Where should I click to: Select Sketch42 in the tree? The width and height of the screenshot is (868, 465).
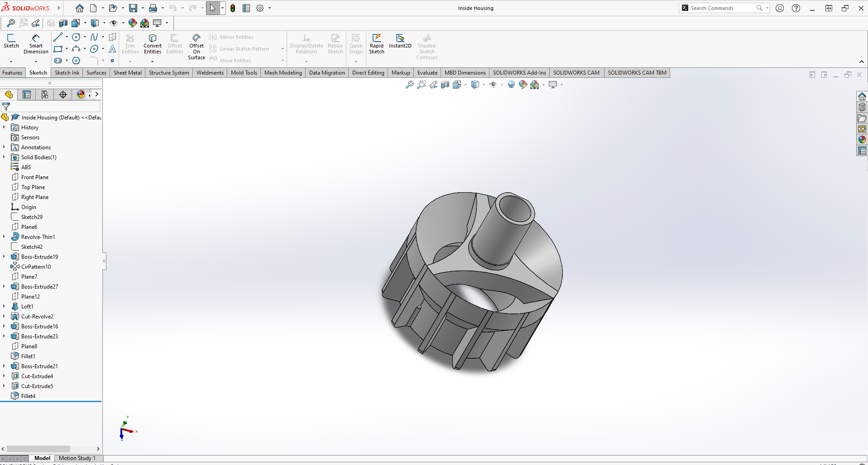tap(32, 247)
